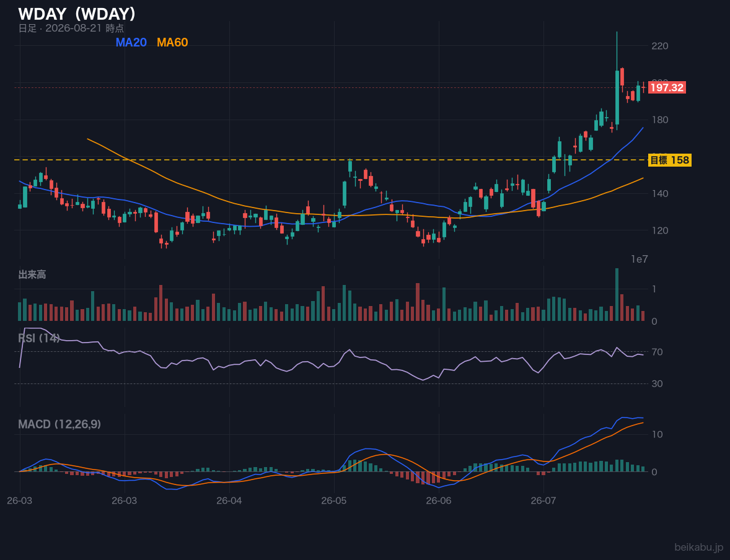Screen dimensions: 730x560
Task: Click the RSI 70 level label
Action: point(657,352)
